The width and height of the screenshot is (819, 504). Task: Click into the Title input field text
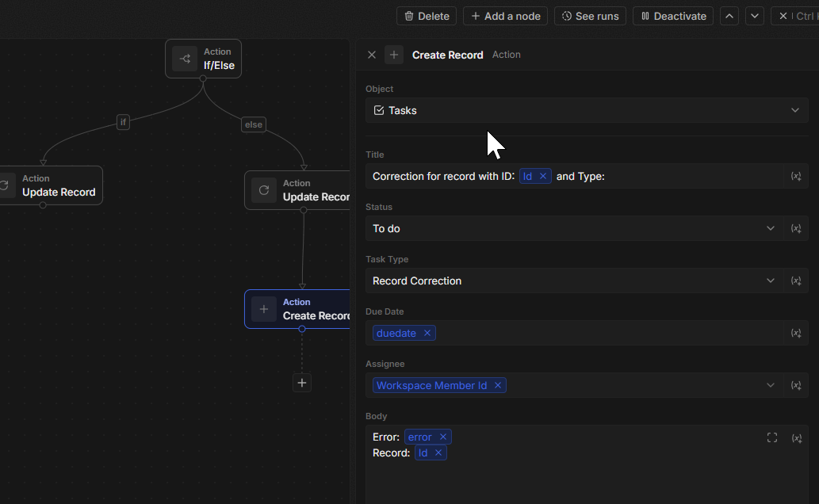pyautogui.click(x=674, y=176)
